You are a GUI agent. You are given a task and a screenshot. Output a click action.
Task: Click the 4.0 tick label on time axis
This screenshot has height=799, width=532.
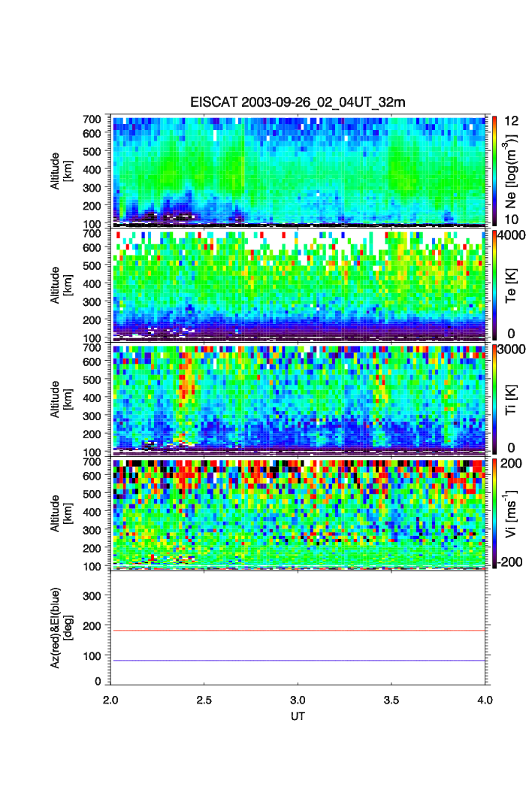pos(484,700)
